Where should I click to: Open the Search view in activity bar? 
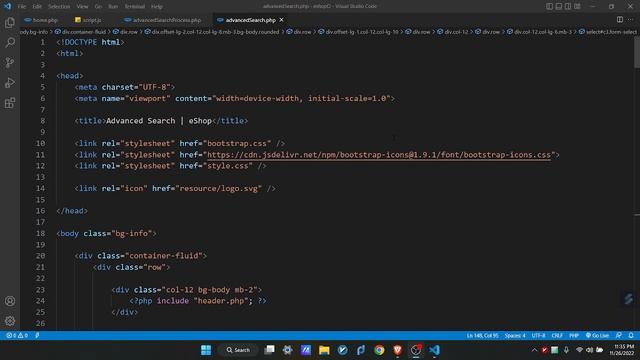pyautogui.click(x=10, y=42)
